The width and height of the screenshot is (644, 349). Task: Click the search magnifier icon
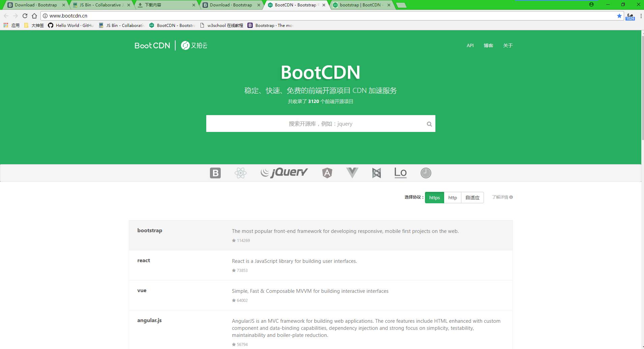click(429, 124)
